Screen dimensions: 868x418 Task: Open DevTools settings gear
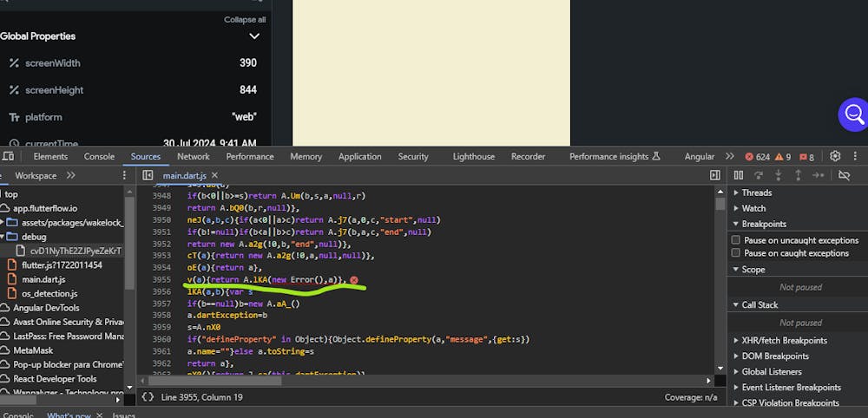coord(835,156)
